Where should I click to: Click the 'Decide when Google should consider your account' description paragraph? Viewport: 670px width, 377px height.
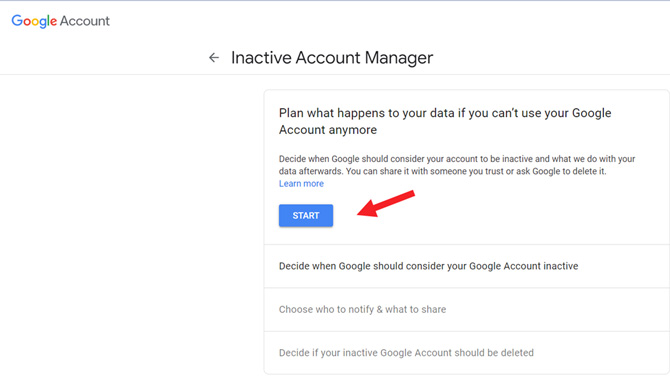tap(457, 165)
